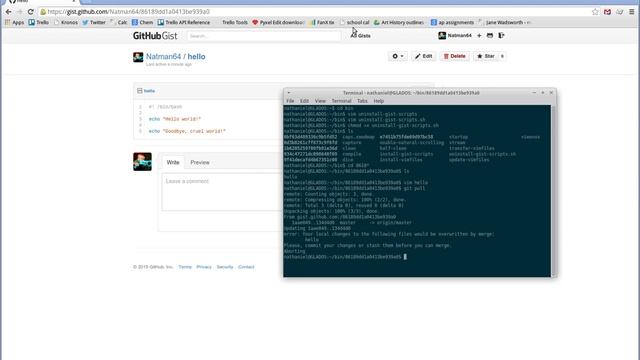Open the Contact footer link
Image resolution: width=640 pixels, height=360 pixels.
[246, 267]
